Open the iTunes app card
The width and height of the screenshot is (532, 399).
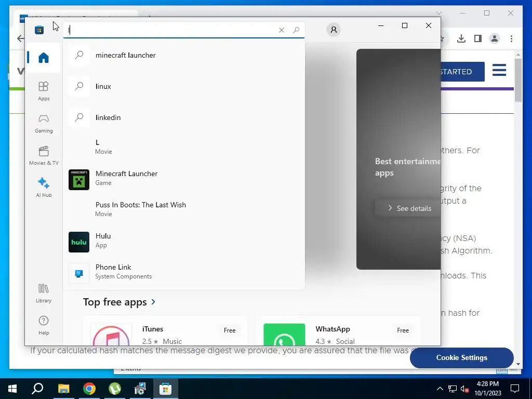[x=165, y=331]
